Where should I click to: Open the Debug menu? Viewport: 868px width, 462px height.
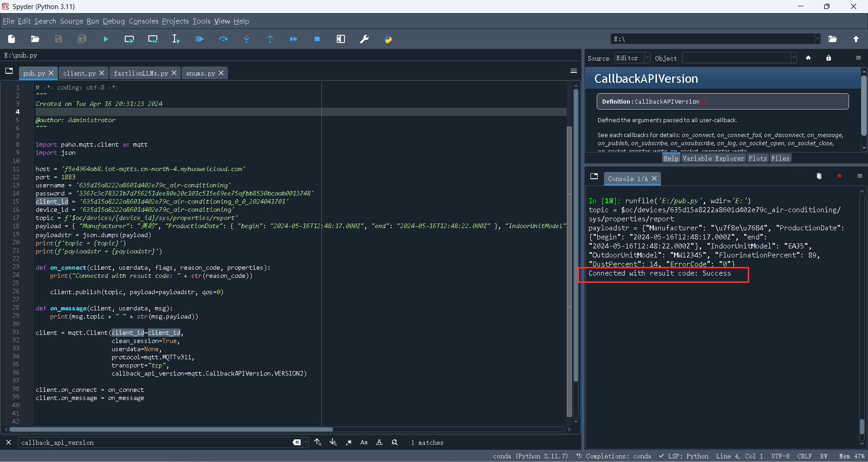[x=113, y=21]
